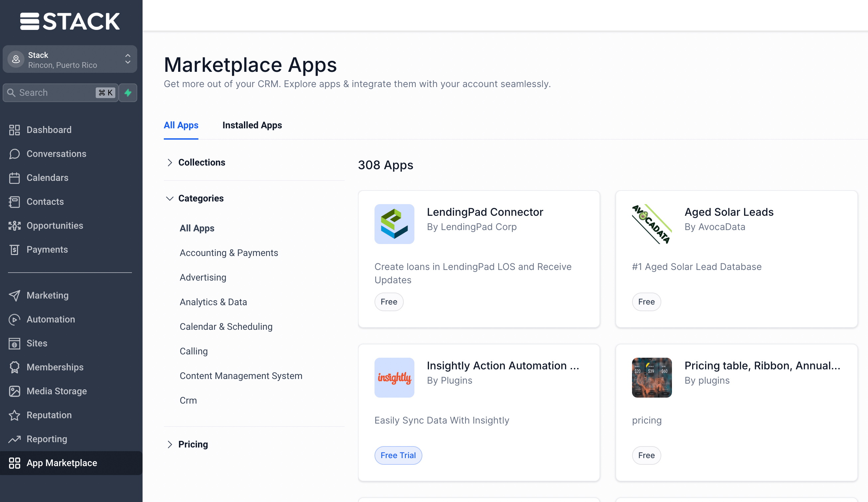Open Automation play-circle icon
Viewport: 868px width, 502px height.
click(14, 319)
